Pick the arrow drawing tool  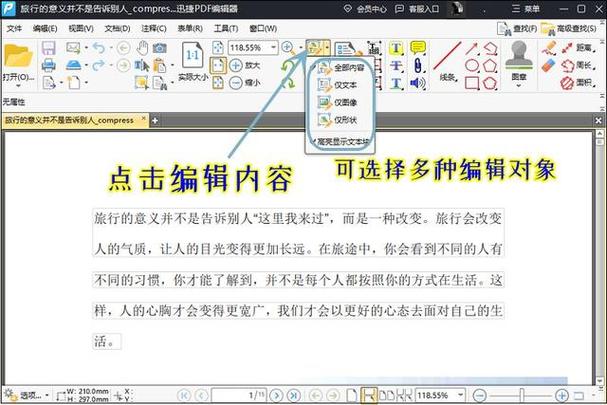pos(472,48)
